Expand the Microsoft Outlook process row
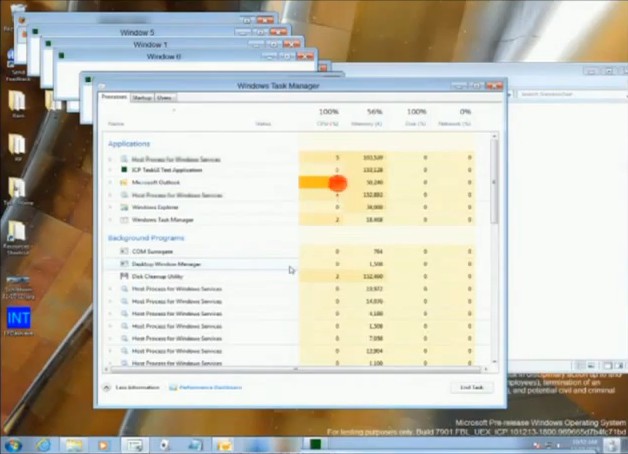Viewport: 628px width, 454px height. pyautogui.click(x=110, y=183)
